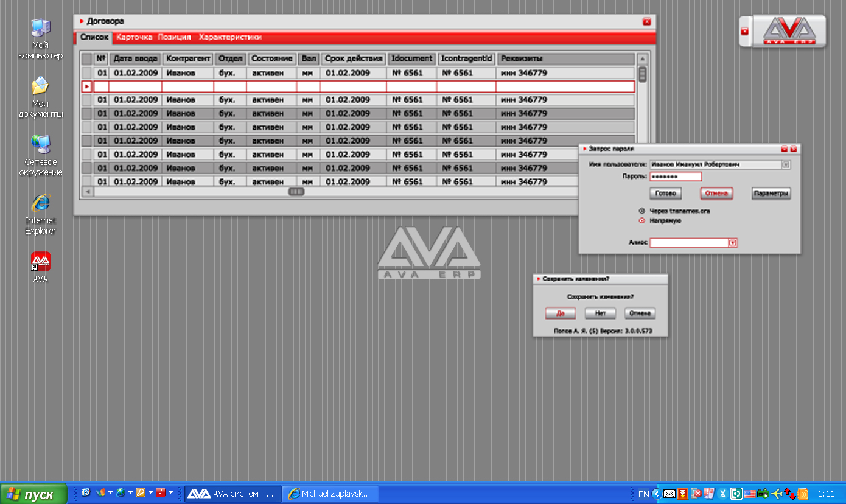Screen dimensions: 846x504
Task: Click the Срок действия column header
Action: coord(354,59)
